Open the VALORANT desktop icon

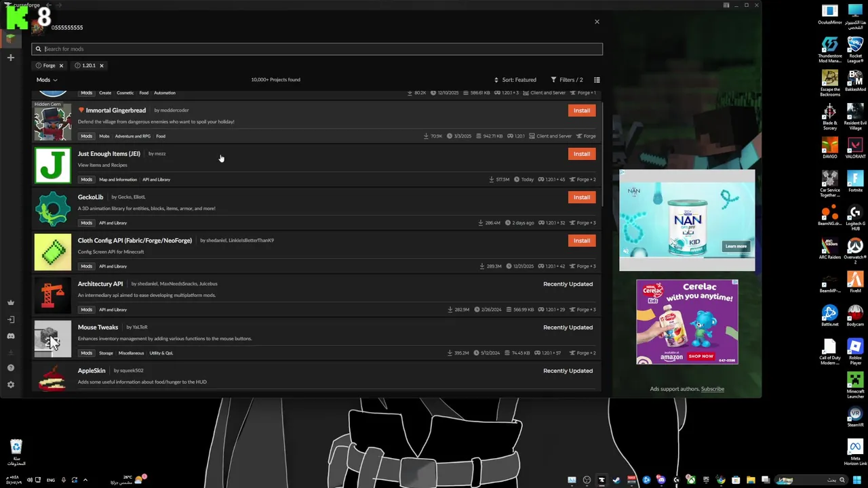[855, 148]
